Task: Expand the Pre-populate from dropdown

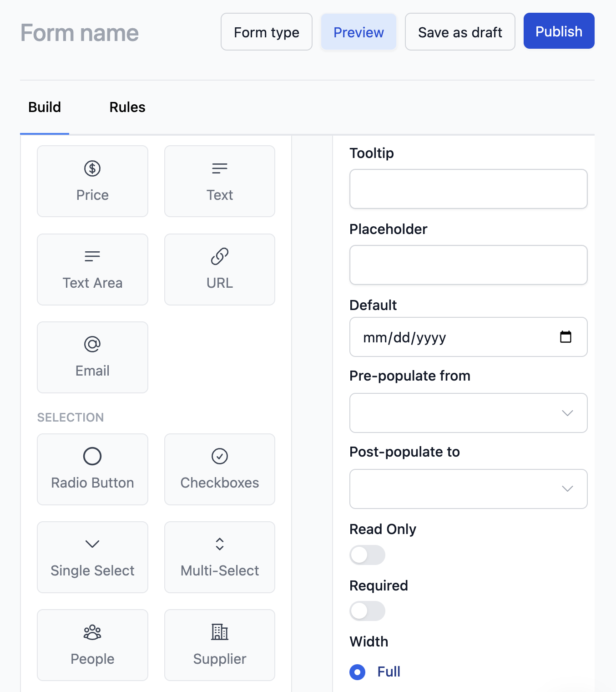Action: (469, 413)
